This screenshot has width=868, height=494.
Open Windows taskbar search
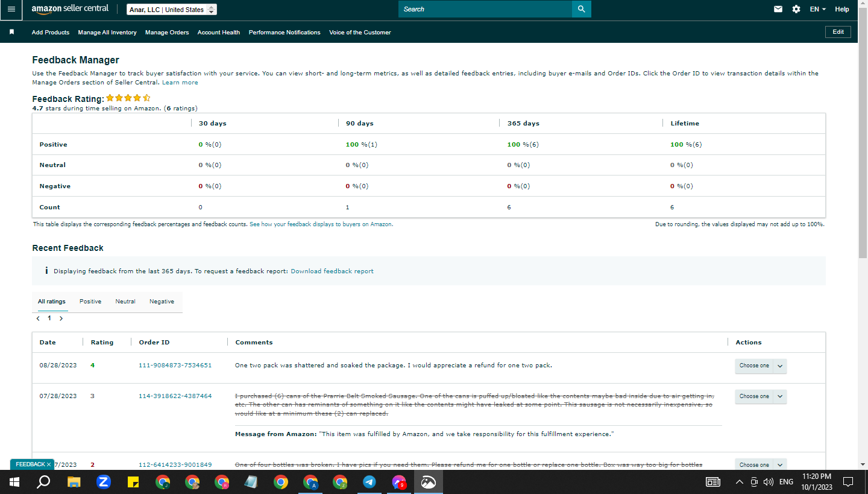[43, 482]
